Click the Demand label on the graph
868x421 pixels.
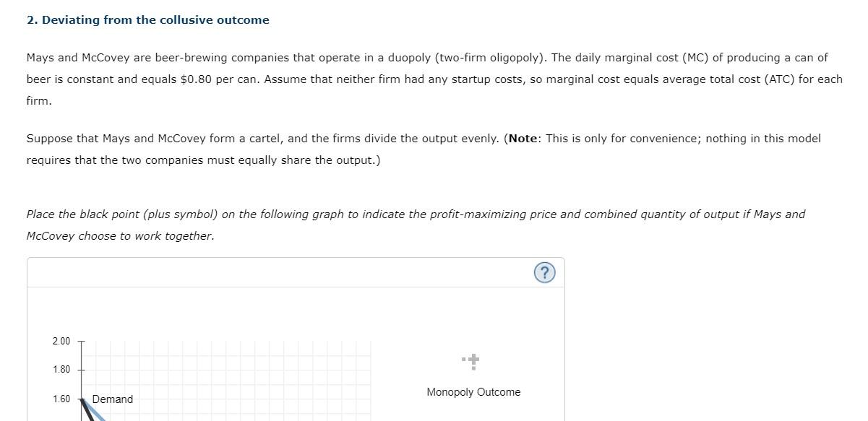click(112, 399)
